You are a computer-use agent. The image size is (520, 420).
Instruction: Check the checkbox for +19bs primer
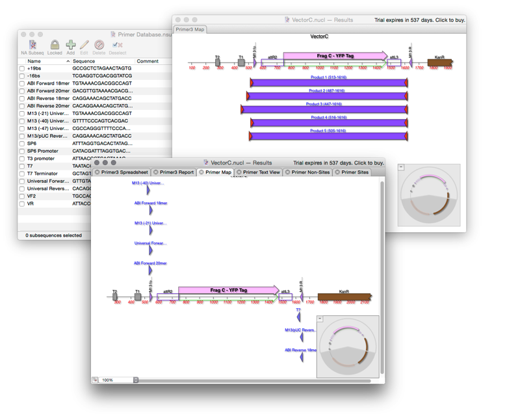[x=23, y=68]
